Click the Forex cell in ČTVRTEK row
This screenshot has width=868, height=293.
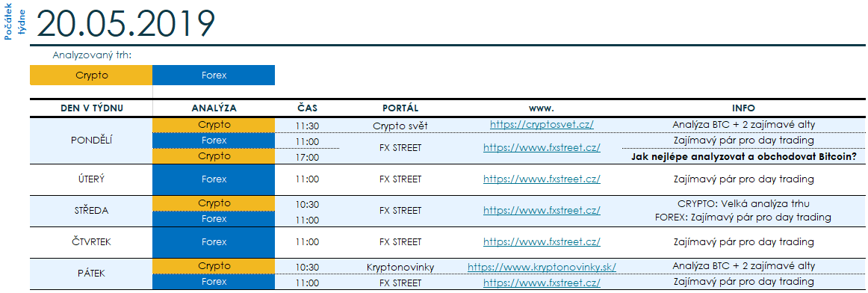pyautogui.click(x=214, y=242)
